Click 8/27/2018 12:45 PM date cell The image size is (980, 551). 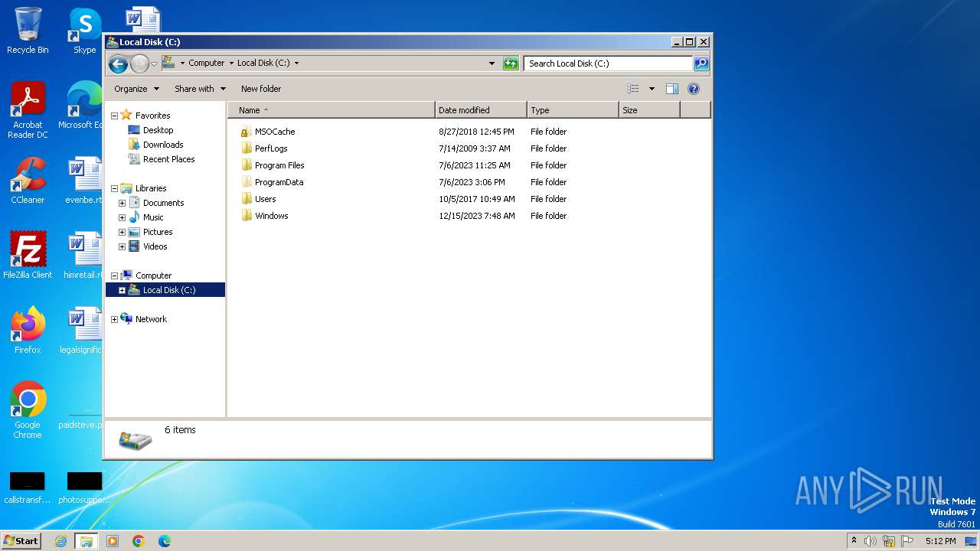click(476, 132)
